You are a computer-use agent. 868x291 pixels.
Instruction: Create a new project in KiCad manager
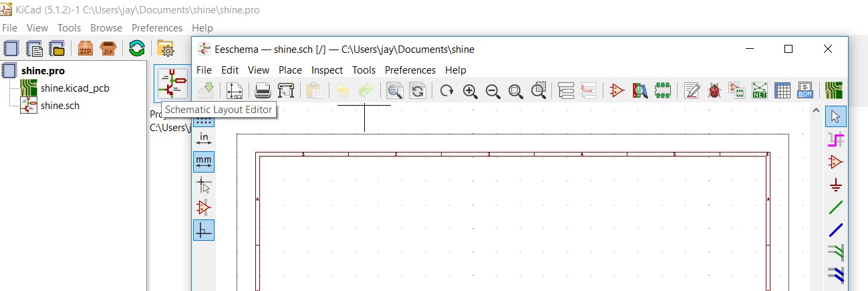pyautogui.click(x=11, y=48)
